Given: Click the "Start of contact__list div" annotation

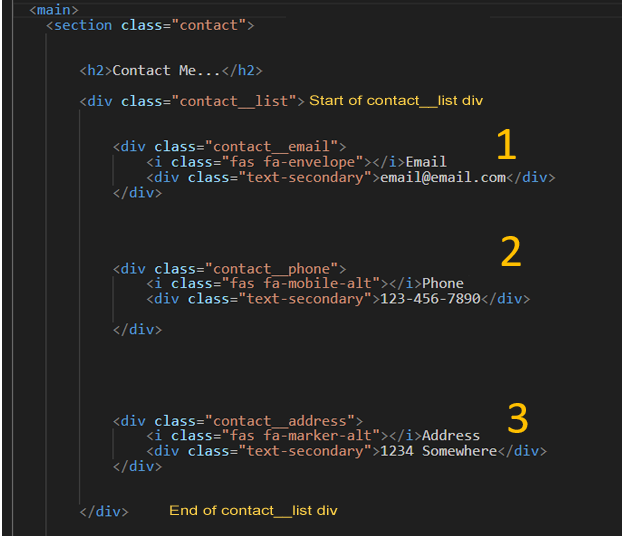Looking at the screenshot, I should point(396,101).
